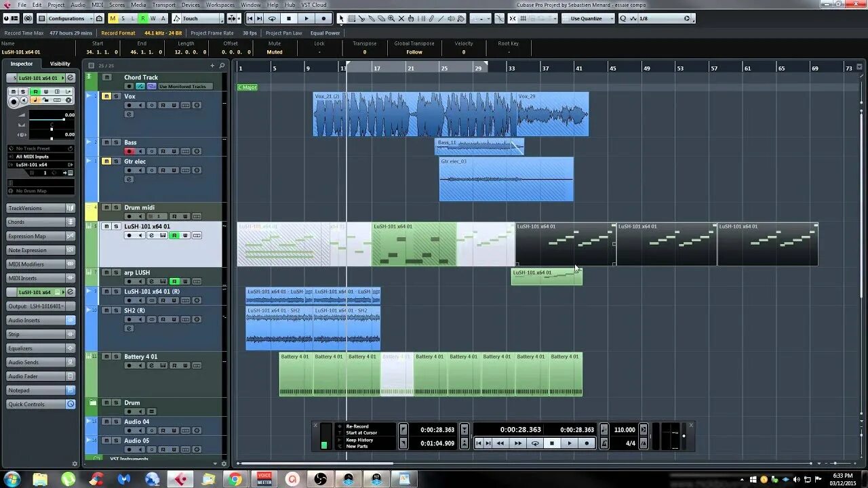Select the Object Selection arrow tool
Screen dimensions: 868x488
(x=341, y=18)
